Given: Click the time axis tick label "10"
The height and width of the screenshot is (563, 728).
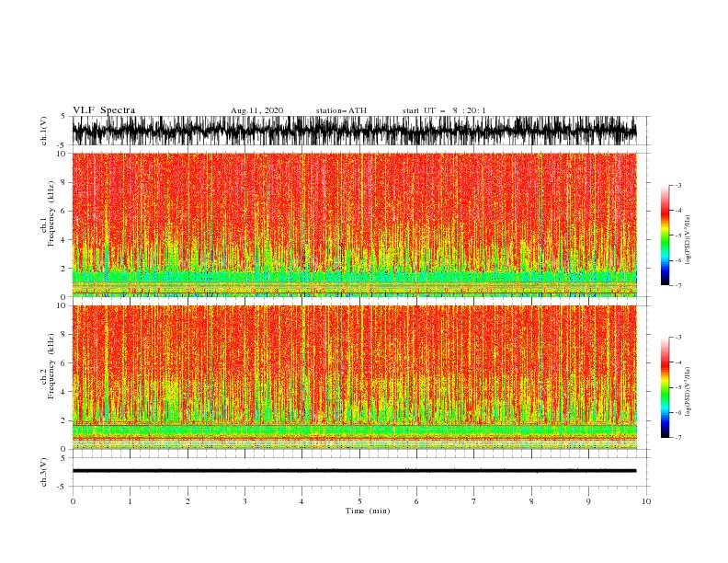Looking at the screenshot, I should click(x=646, y=501).
